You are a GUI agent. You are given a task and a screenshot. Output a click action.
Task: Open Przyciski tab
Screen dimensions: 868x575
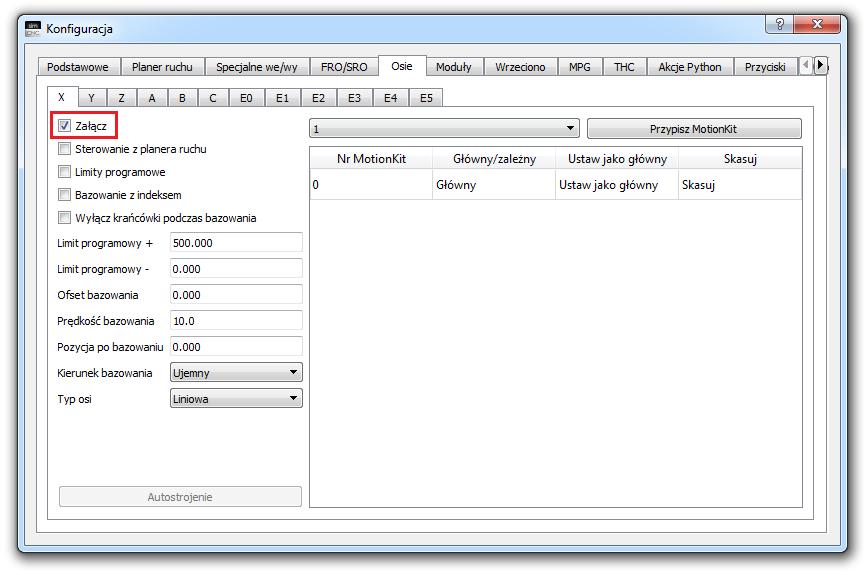[765, 67]
